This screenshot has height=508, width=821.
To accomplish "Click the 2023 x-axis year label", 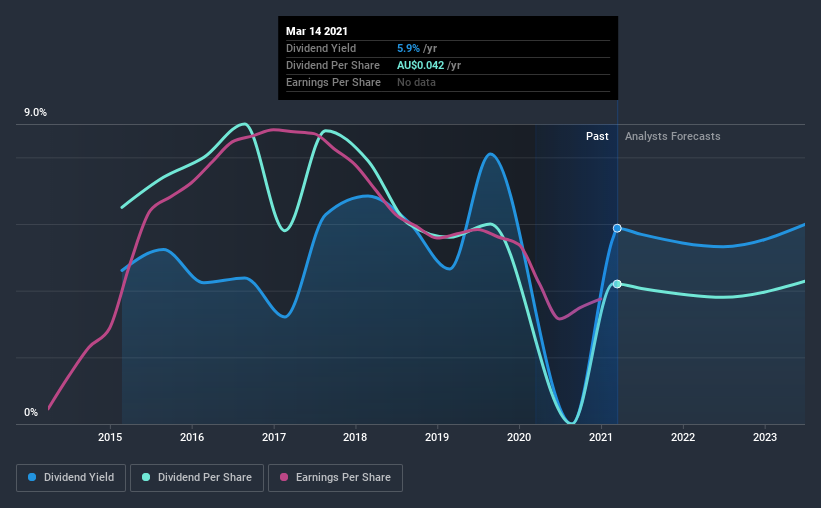I will click(x=765, y=437).
